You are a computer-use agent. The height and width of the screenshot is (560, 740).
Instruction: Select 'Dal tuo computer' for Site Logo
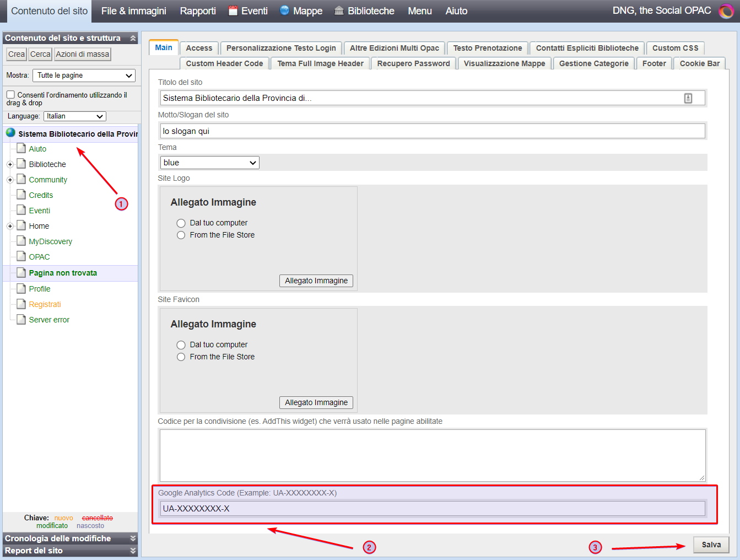181,223
